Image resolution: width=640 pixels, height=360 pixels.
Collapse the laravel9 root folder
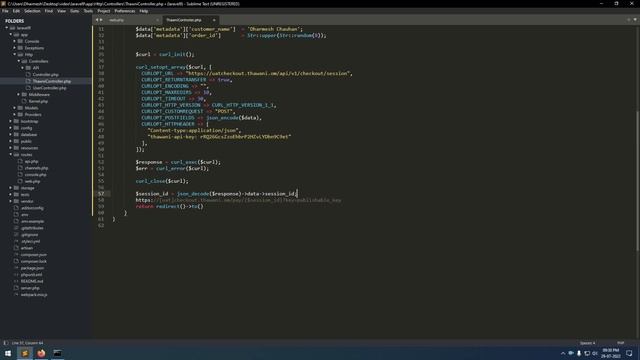click(x=7, y=28)
